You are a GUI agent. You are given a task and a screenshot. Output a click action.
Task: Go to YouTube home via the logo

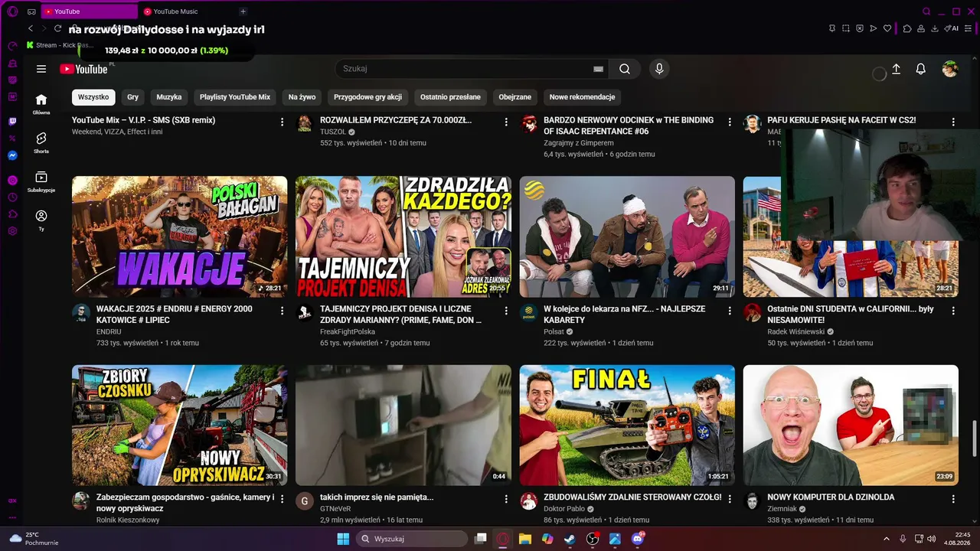tap(84, 69)
